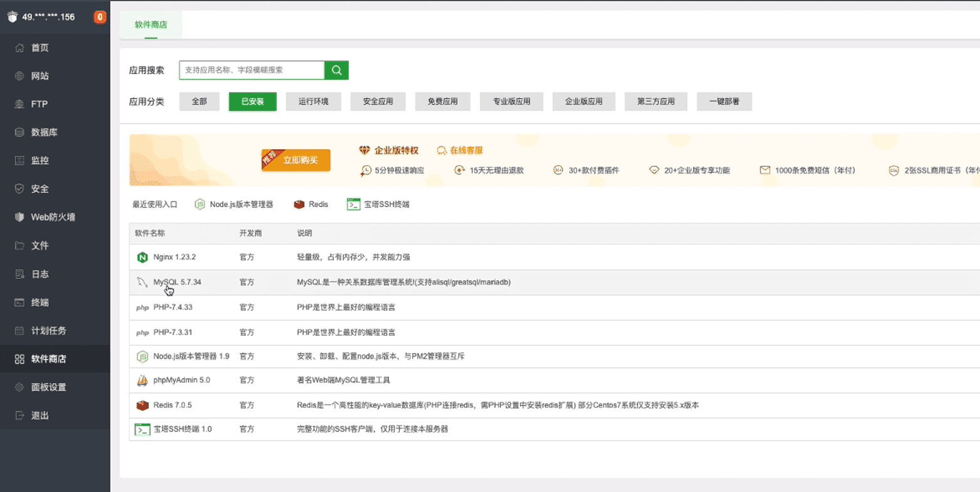Filter by 全部 category

click(199, 102)
